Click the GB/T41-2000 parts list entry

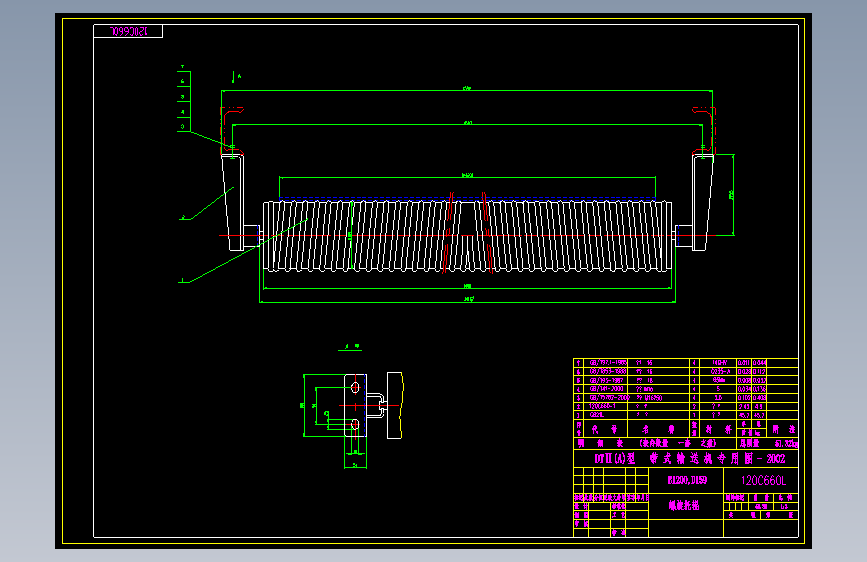click(x=607, y=389)
